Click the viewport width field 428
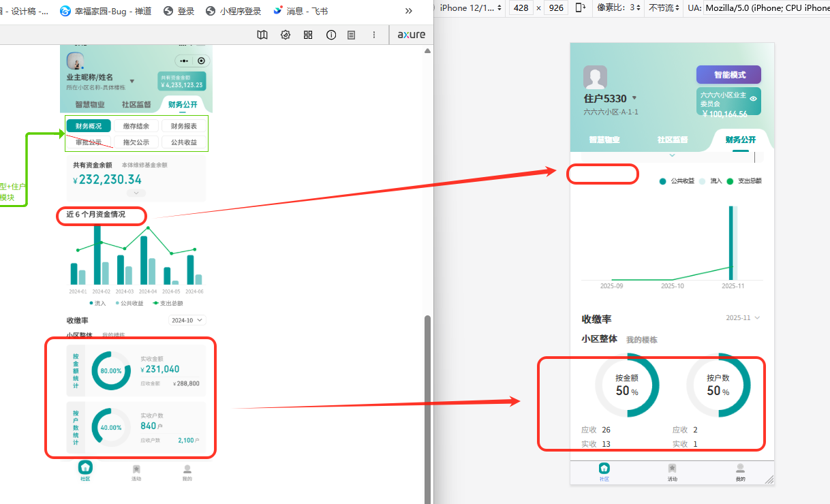The width and height of the screenshot is (830, 504). pyautogui.click(x=521, y=8)
